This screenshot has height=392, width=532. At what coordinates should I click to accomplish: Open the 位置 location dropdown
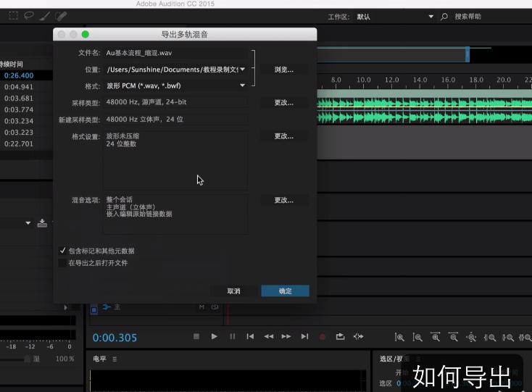(243, 69)
